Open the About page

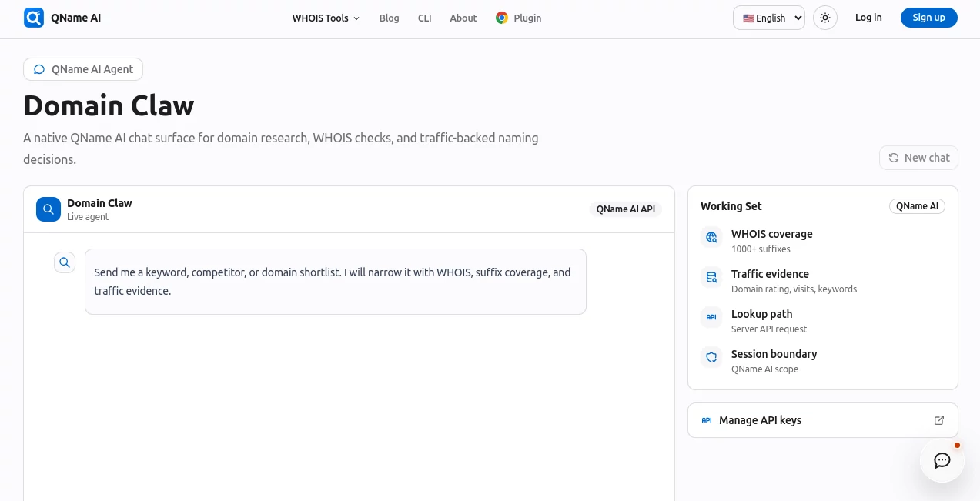point(463,18)
